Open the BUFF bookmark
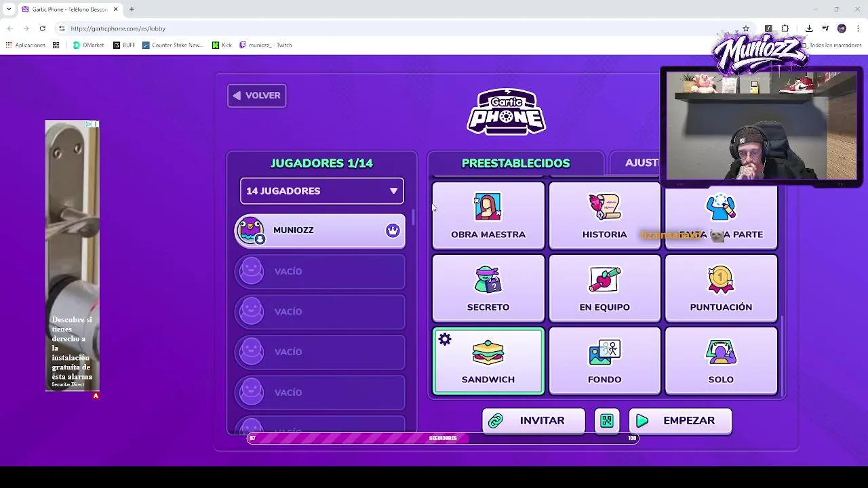 tap(124, 45)
